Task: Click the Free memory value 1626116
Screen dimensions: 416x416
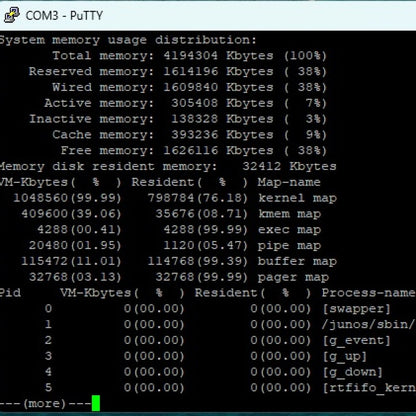Action: (191, 150)
